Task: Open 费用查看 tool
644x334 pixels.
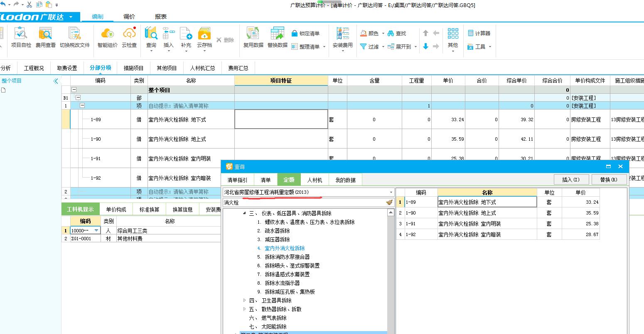Action: (45, 38)
